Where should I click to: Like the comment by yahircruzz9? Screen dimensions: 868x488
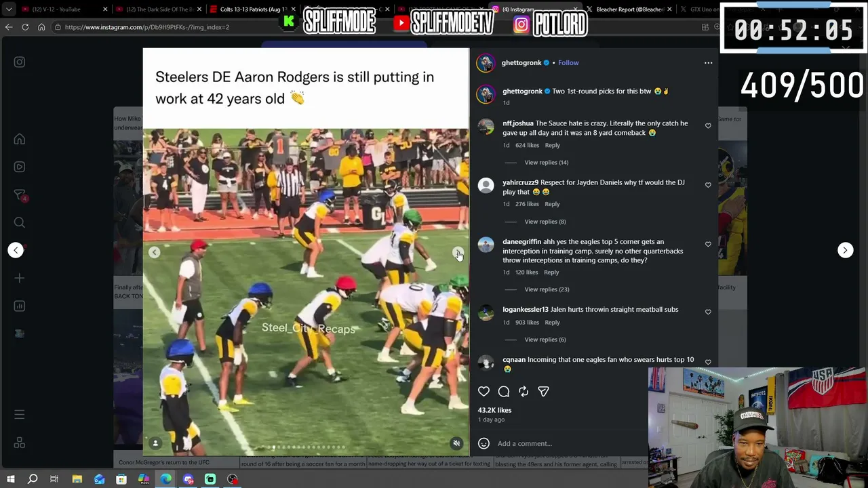[x=708, y=185]
